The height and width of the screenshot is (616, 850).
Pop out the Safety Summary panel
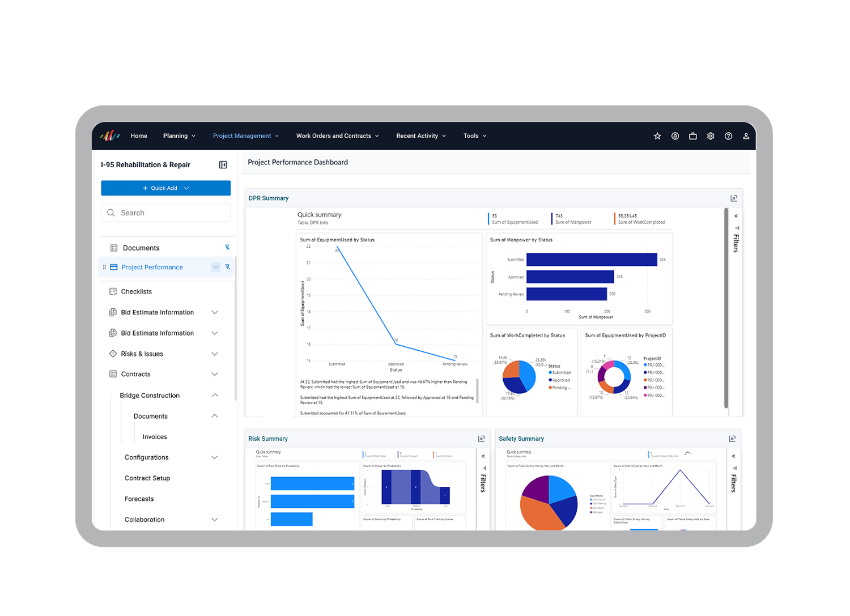[x=732, y=439]
